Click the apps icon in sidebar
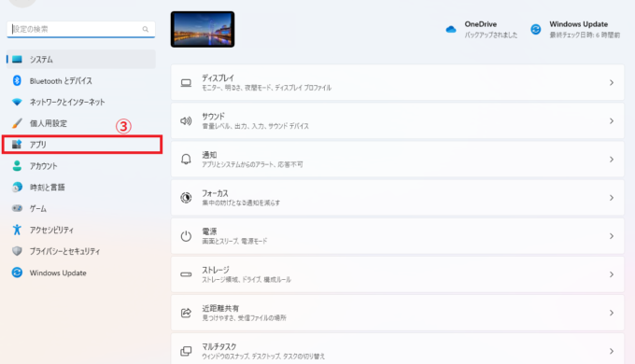Image resolution: width=635 pixels, height=364 pixels. 17,144
